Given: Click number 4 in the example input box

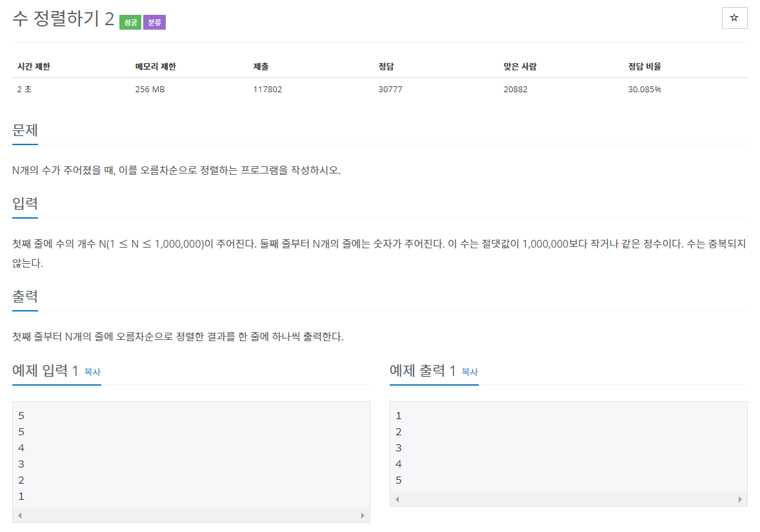Looking at the screenshot, I should [21, 448].
